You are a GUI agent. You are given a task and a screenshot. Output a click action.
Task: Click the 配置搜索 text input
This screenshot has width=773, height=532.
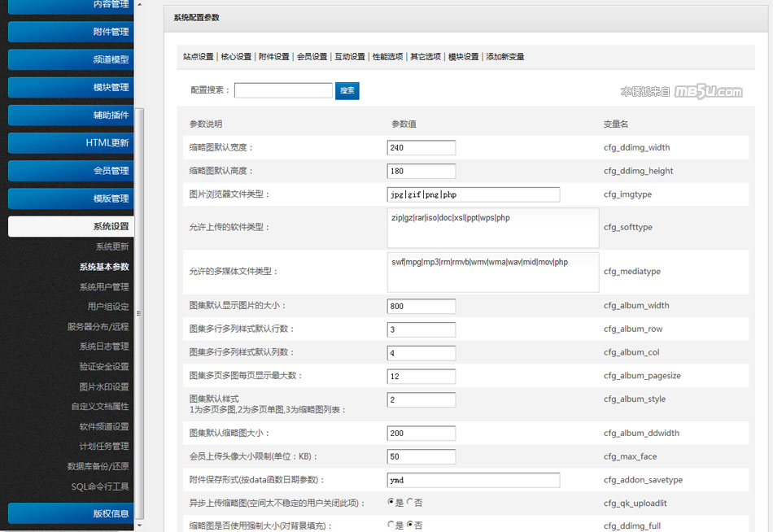click(283, 90)
